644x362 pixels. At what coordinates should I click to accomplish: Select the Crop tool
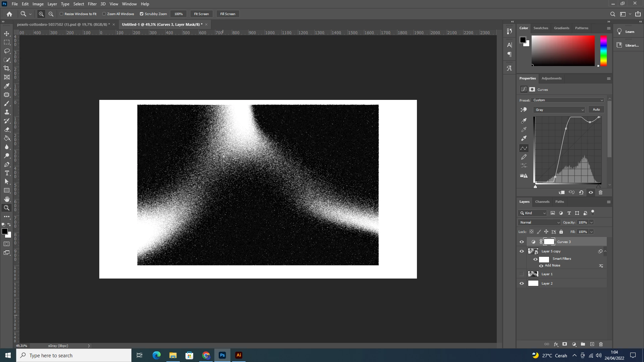tap(7, 68)
